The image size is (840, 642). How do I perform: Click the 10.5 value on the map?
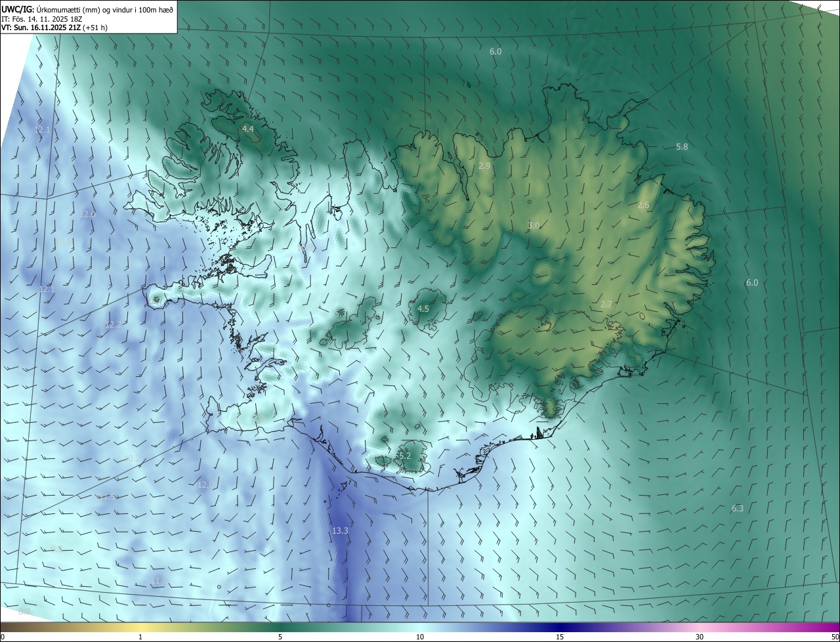64,242
